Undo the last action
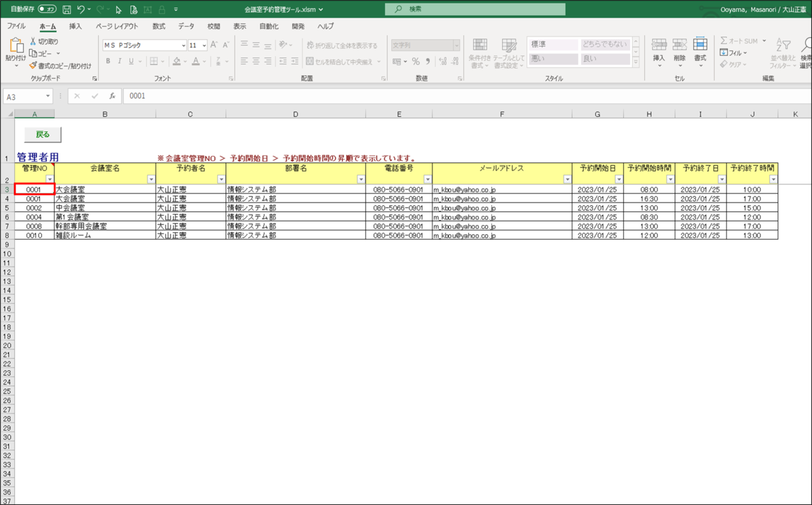The height and width of the screenshot is (505, 812). [x=81, y=9]
